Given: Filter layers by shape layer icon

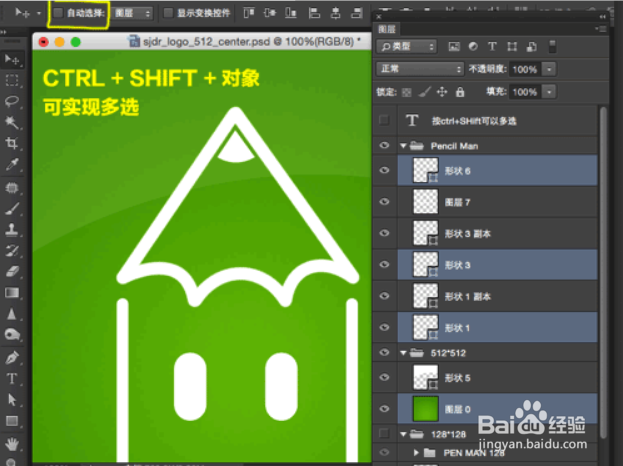Looking at the screenshot, I should pos(512,46).
